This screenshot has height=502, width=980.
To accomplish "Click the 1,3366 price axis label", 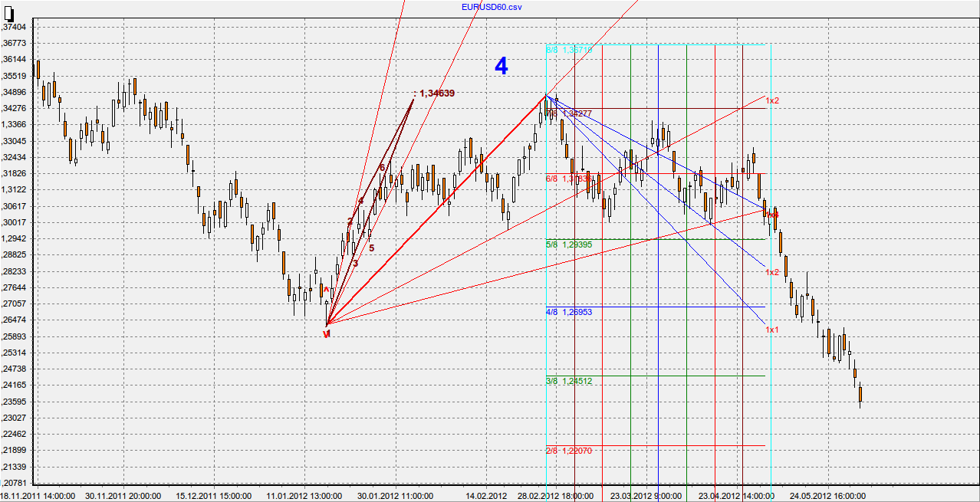I will click(x=16, y=125).
